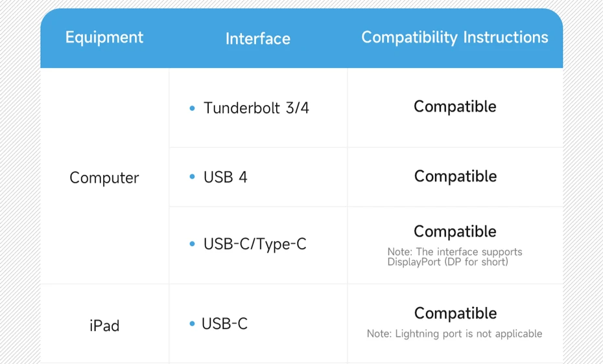This screenshot has height=364, width=603.
Task: Click the bullet beside iPad USB-C
Action: click(x=193, y=324)
